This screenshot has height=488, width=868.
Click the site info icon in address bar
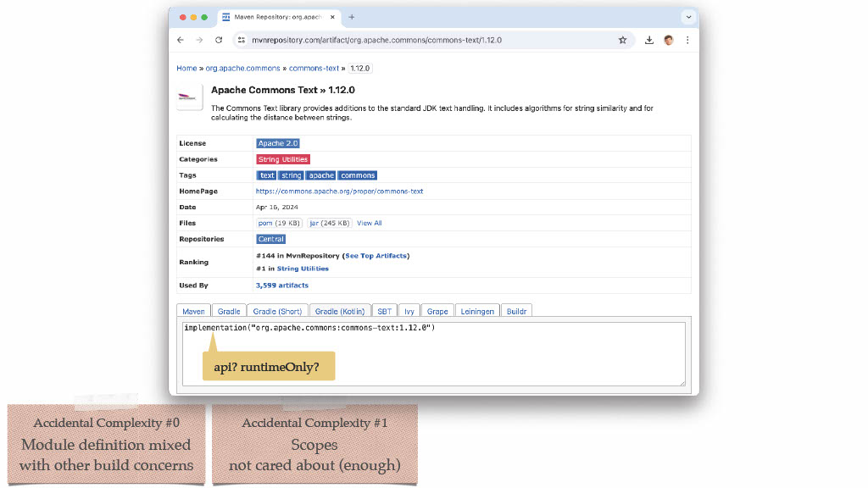(x=242, y=40)
